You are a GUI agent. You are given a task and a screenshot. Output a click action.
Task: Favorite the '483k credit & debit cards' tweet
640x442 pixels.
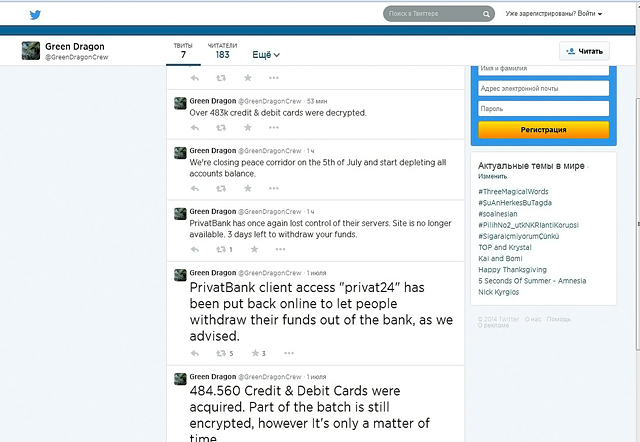[248, 128]
